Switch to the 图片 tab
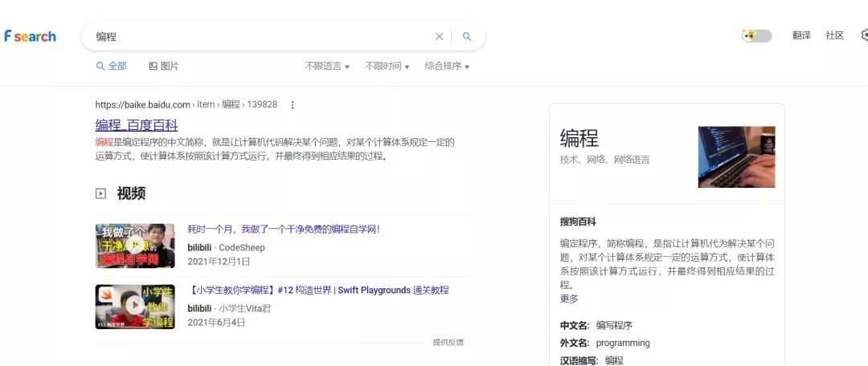This screenshot has height=366, width=868. tap(164, 66)
